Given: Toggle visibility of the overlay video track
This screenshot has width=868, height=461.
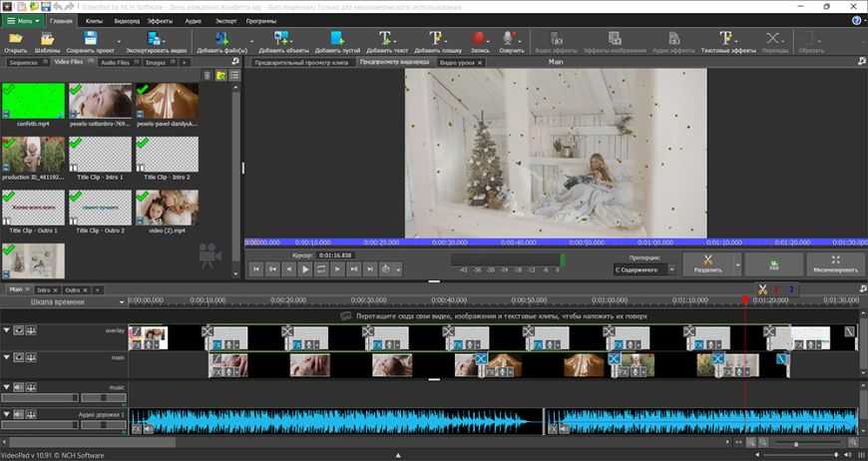Looking at the screenshot, I should pyautogui.click(x=19, y=330).
